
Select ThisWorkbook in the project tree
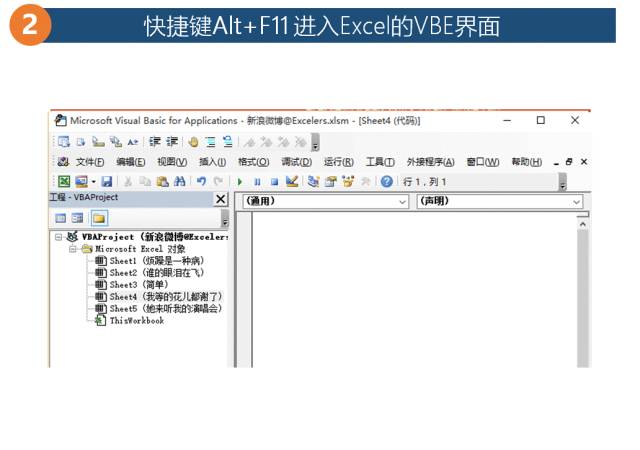click(129, 321)
